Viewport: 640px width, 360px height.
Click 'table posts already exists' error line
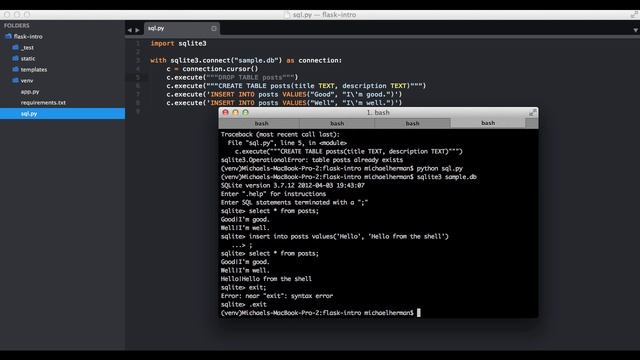[312, 160]
